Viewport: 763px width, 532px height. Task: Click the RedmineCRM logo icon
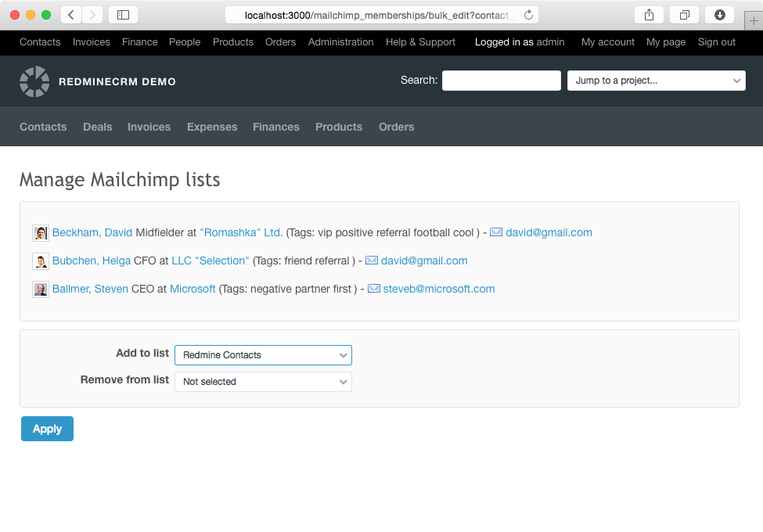pos(34,81)
